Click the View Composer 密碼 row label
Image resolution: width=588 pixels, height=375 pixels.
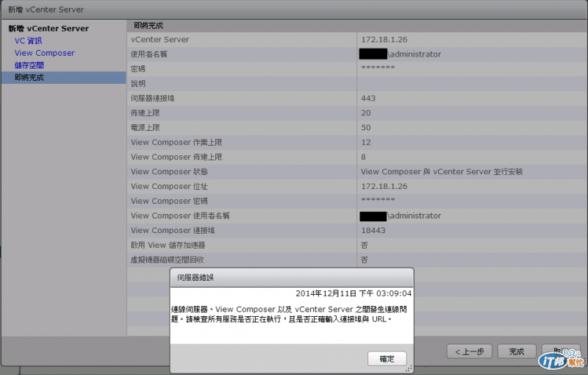[169, 201]
